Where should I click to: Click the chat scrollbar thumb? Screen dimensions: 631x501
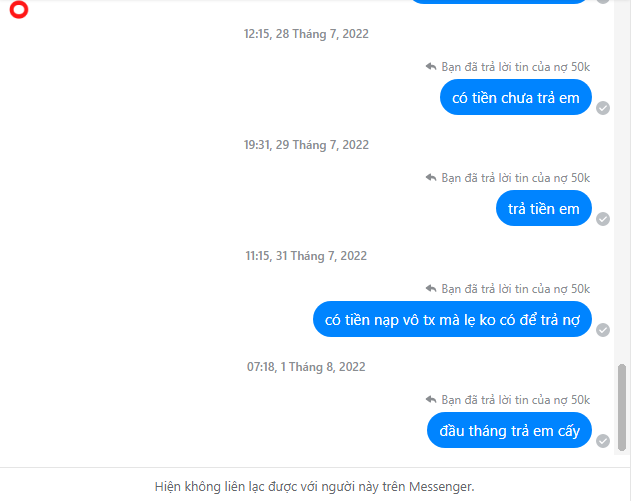pyautogui.click(x=622, y=407)
